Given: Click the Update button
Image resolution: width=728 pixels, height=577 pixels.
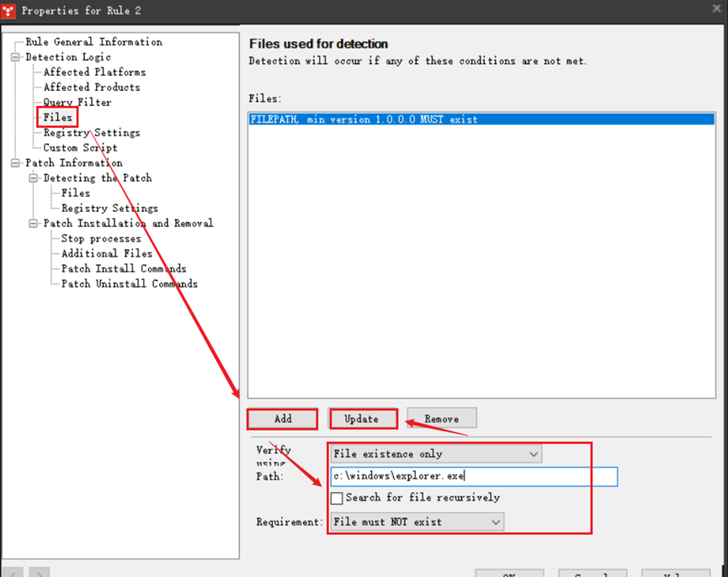Looking at the screenshot, I should point(361,419).
